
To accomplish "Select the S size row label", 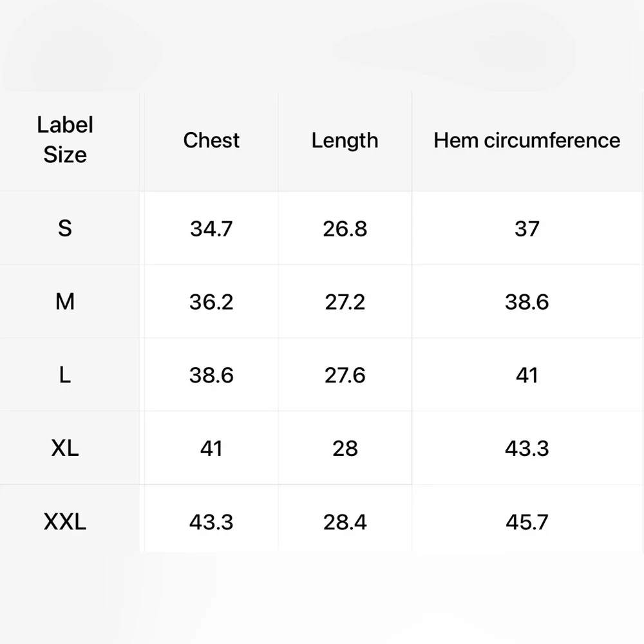I will coord(65,228).
